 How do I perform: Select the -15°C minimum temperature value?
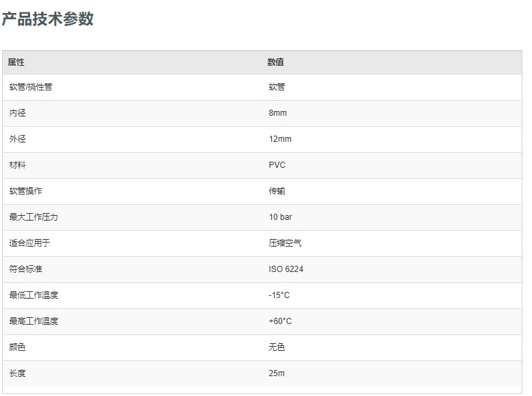pyautogui.click(x=279, y=295)
